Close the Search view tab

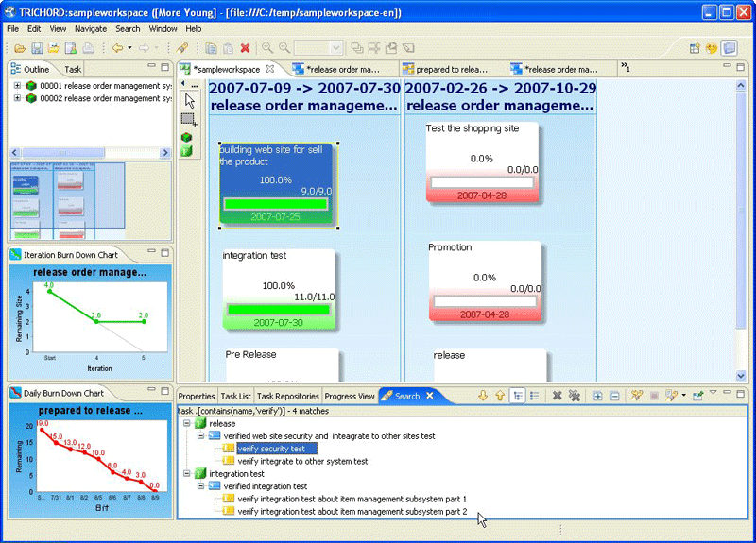point(430,396)
